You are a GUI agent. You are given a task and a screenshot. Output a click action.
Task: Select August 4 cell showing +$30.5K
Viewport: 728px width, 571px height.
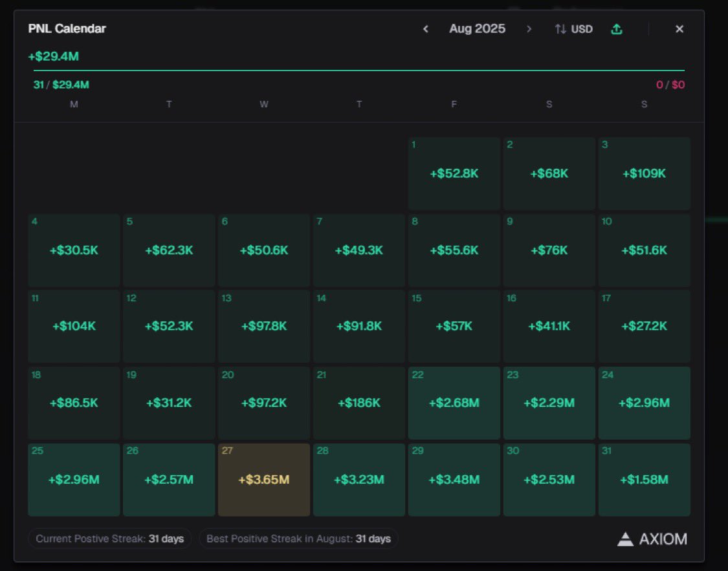74,250
